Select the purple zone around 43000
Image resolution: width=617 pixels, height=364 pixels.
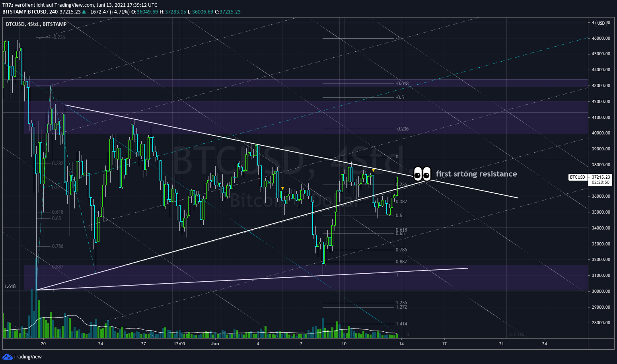(306, 83)
